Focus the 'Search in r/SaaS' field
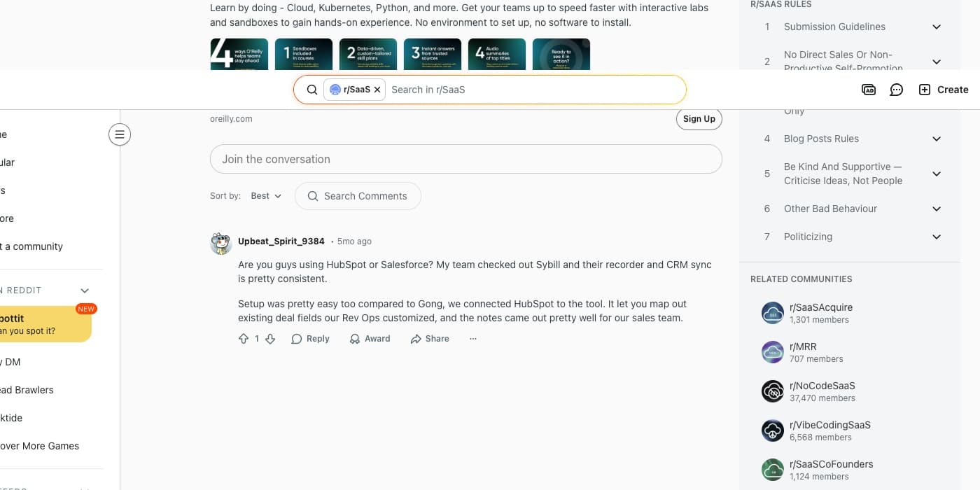Image resolution: width=980 pixels, height=490 pixels. (x=532, y=90)
